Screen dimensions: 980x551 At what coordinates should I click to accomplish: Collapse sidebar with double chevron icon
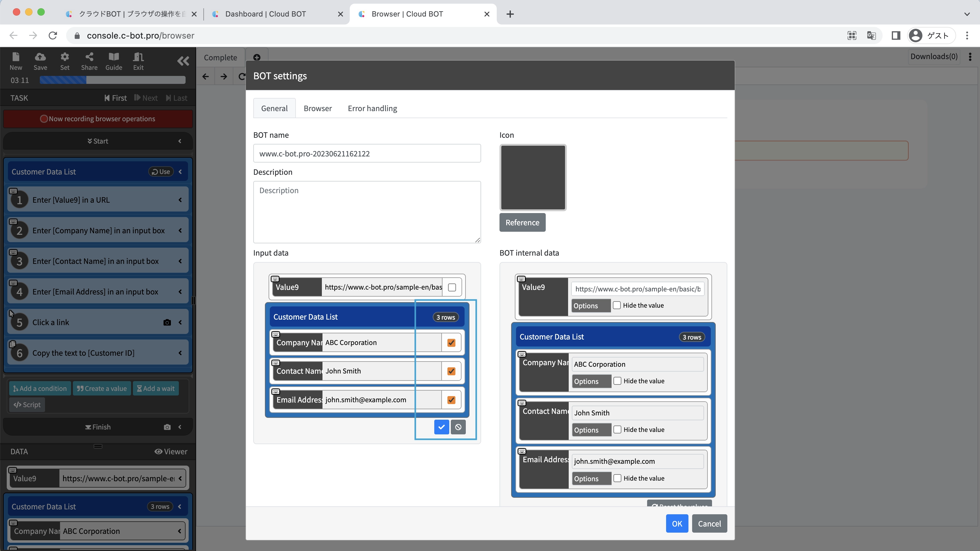point(183,61)
